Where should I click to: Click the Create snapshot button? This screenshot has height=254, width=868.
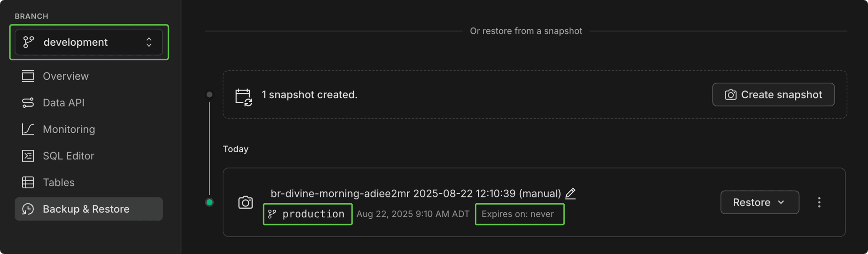coord(773,95)
